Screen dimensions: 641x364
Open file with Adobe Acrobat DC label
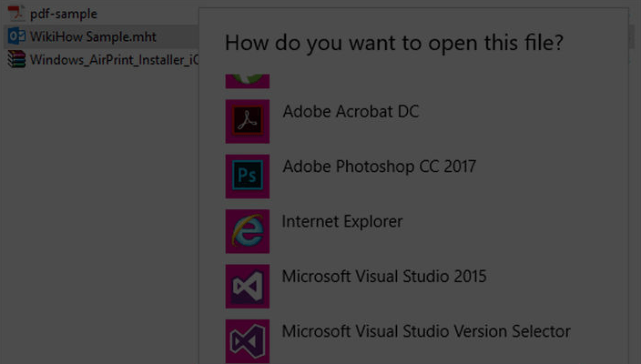pyautogui.click(x=351, y=112)
